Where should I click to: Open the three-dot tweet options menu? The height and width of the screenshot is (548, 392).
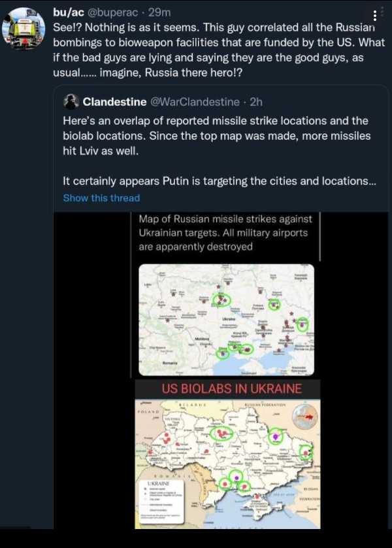pyautogui.click(x=374, y=16)
